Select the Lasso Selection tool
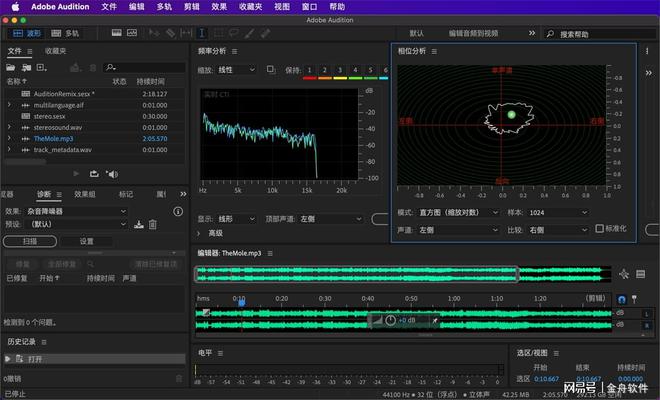 coord(233,33)
